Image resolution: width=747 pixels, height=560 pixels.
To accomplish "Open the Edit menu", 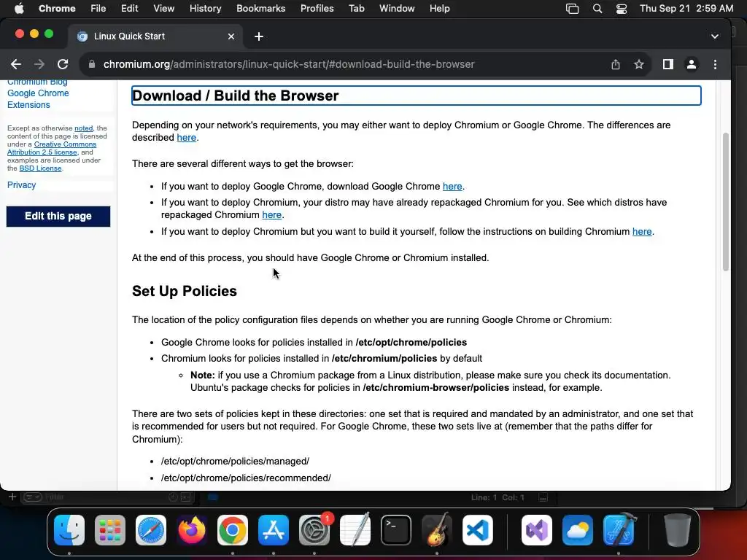I will [x=129, y=9].
